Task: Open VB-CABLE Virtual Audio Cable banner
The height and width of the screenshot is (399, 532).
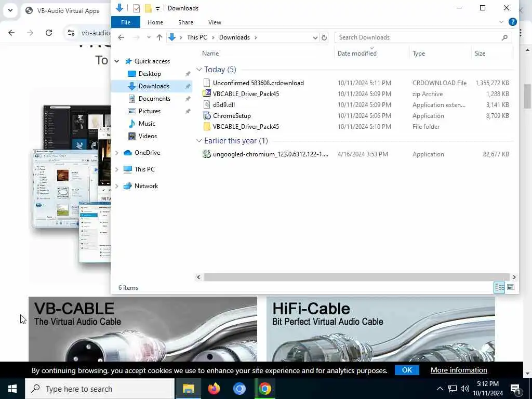Action: (x=143, y=329)
